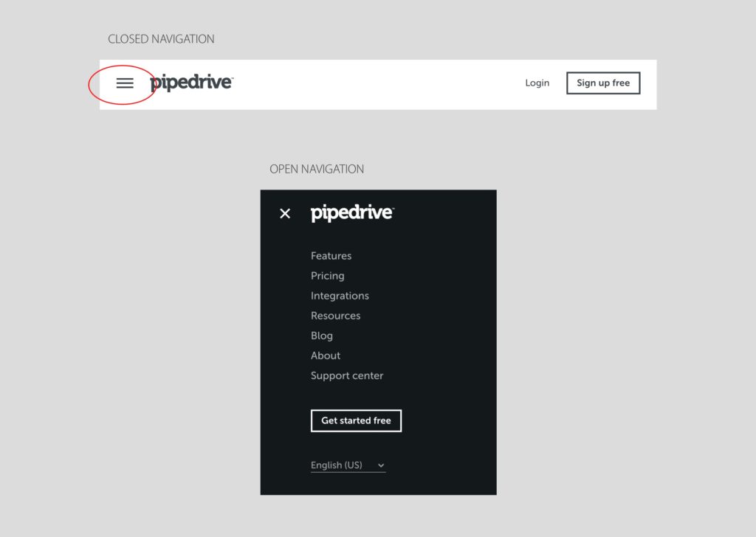
Task: Click the Get started free button
Action: point(357,421)
